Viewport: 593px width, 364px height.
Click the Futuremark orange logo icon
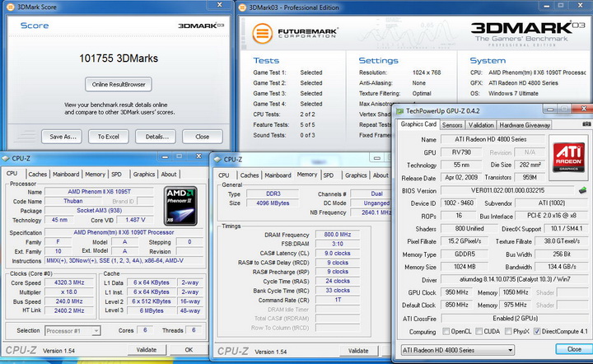262,33
